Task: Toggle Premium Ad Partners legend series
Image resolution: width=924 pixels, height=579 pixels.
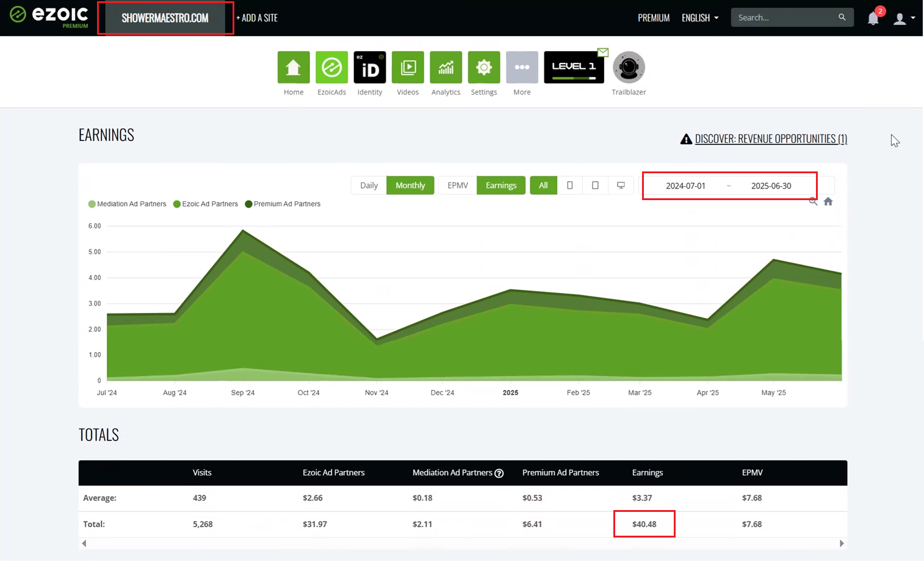Action: pos(283,204)
